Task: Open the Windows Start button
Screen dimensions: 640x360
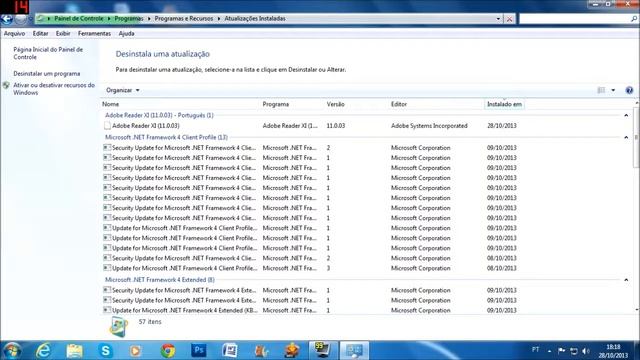Action: click(x=12, y=351)
